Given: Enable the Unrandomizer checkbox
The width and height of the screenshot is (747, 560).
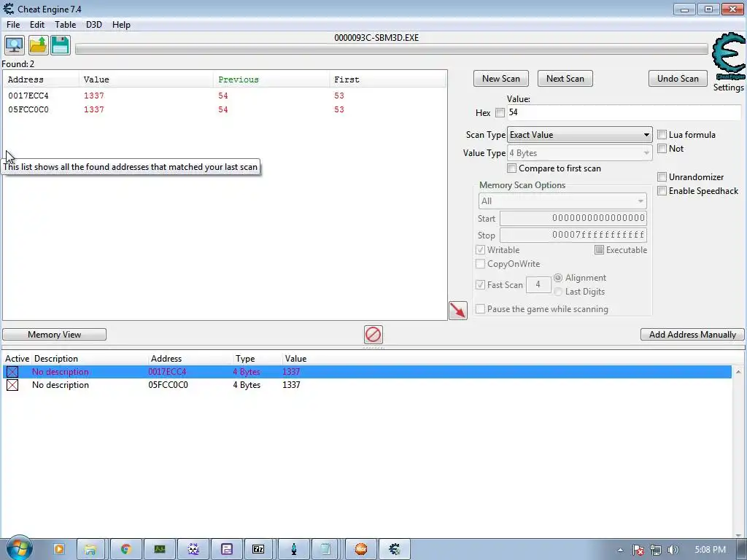Looking at the screenshot, I should pos(662,177).
